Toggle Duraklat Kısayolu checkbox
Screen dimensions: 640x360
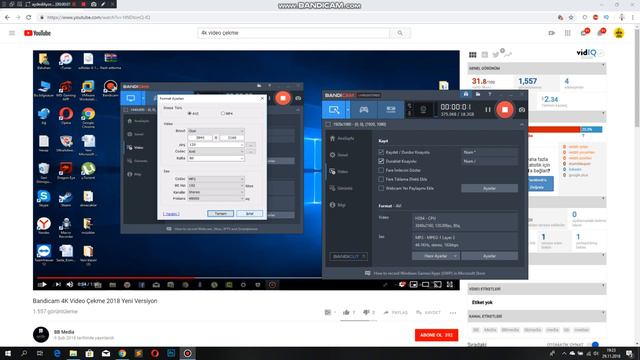381,161
